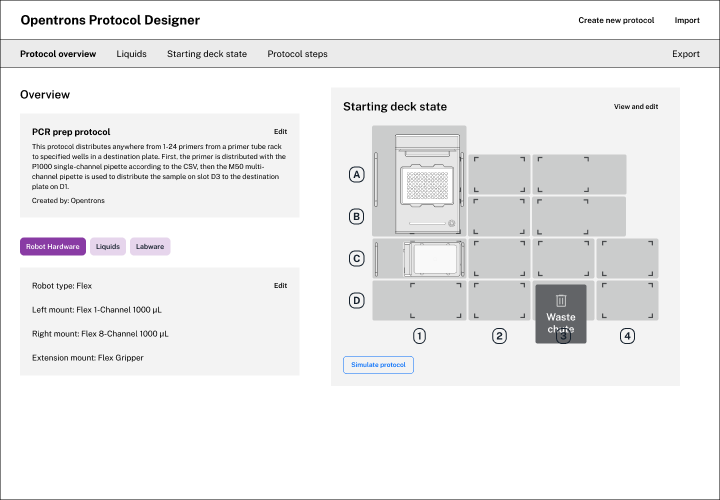Click the column 4 label circle
The width and height of the screenshot is (720, 500).
[x=627, y=336]
